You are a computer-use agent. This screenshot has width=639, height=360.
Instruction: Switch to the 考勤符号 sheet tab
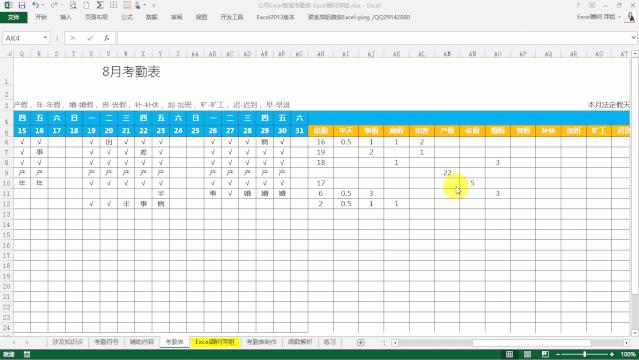pyautogui.click(x=106, y=342)
